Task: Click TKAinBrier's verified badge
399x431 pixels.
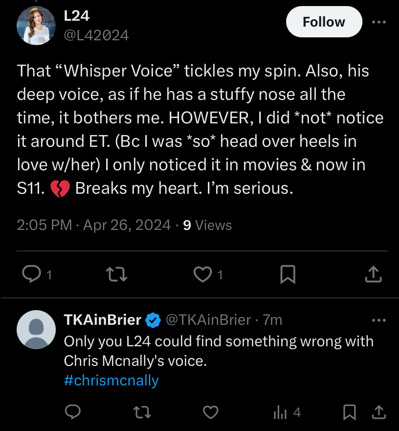Action: tap(153, 320)
